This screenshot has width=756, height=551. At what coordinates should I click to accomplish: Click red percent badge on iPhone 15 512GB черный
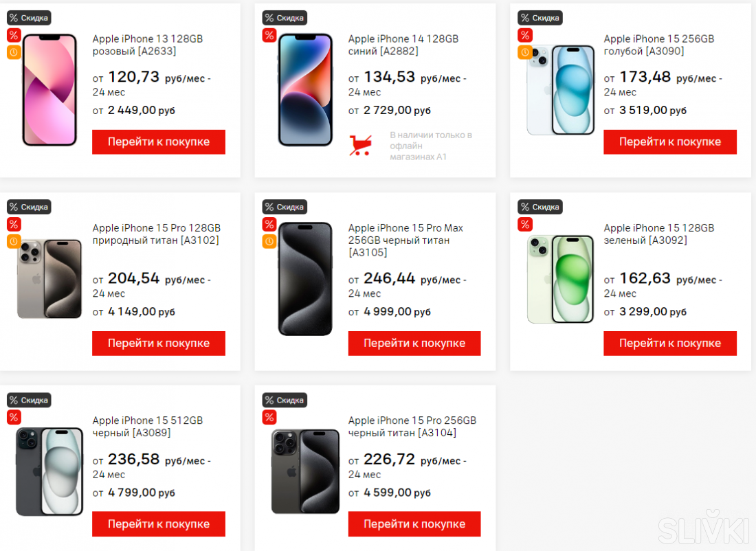[x=14, y=417]
